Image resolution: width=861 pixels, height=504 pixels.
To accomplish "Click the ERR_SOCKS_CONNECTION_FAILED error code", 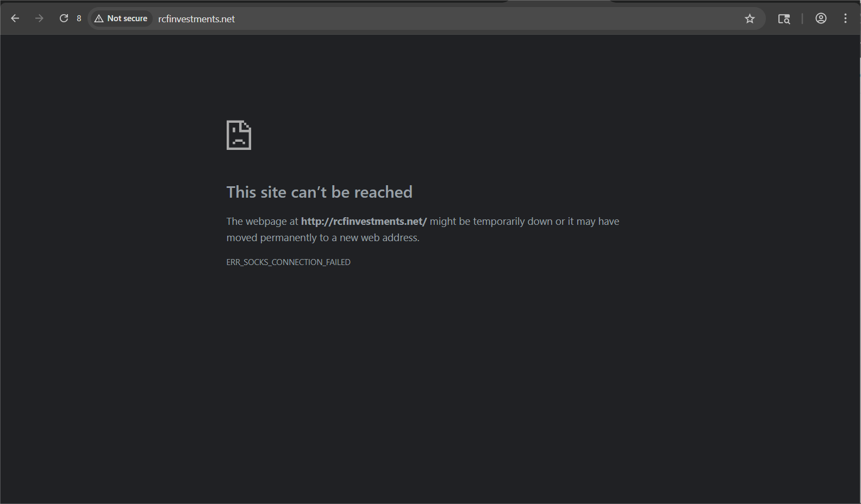I will (288, 262).
